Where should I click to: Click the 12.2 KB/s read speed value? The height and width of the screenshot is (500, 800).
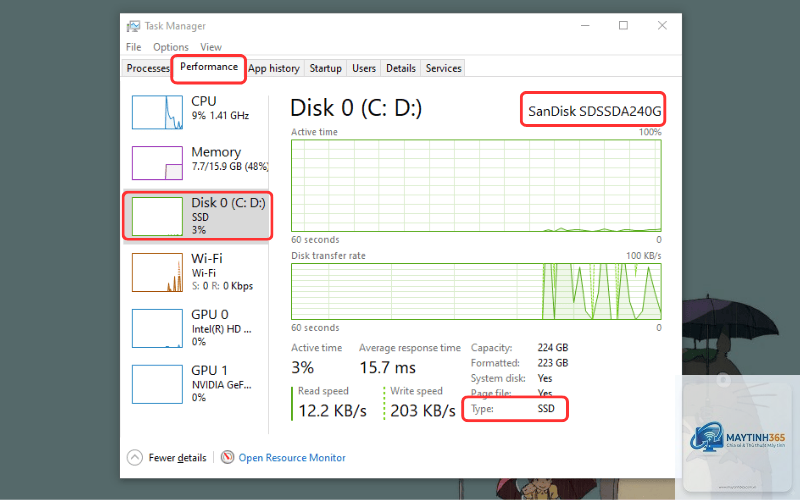click(332, 411)
